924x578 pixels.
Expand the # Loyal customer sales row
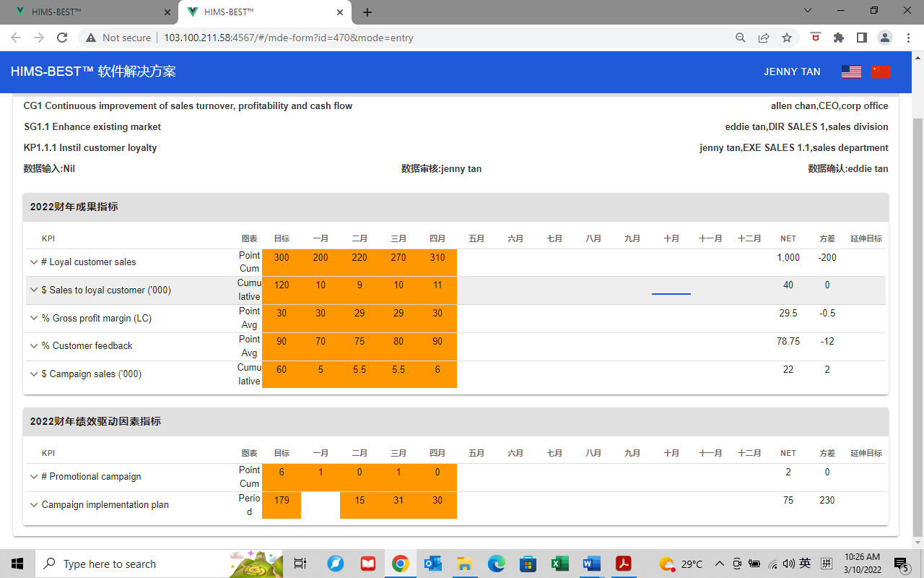[34, 262]
